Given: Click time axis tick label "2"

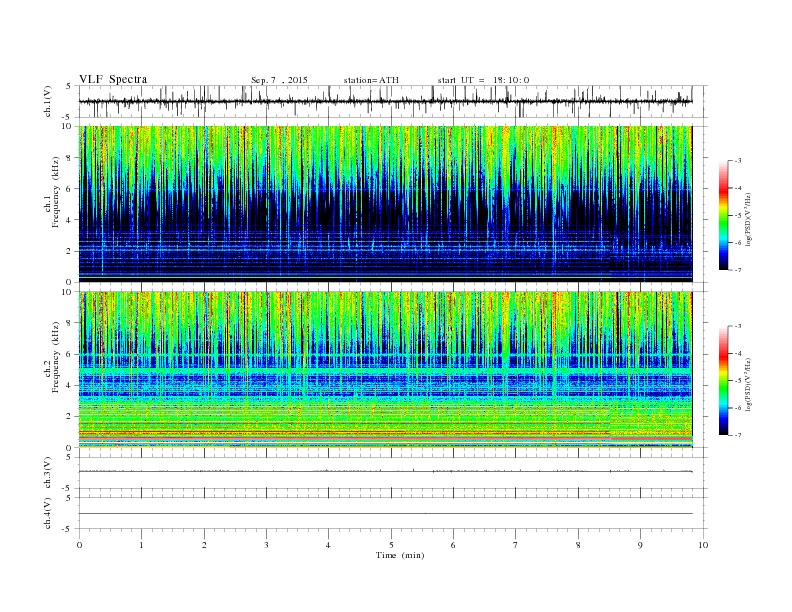Looking at the screenshot, I should point(204,545).
